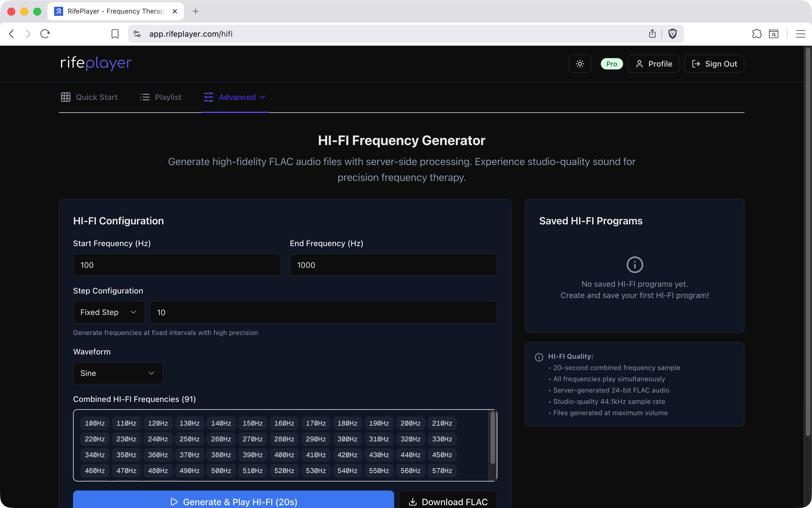
Task: Go forward with browser forward arrow
Action: (x=28, y=34)
